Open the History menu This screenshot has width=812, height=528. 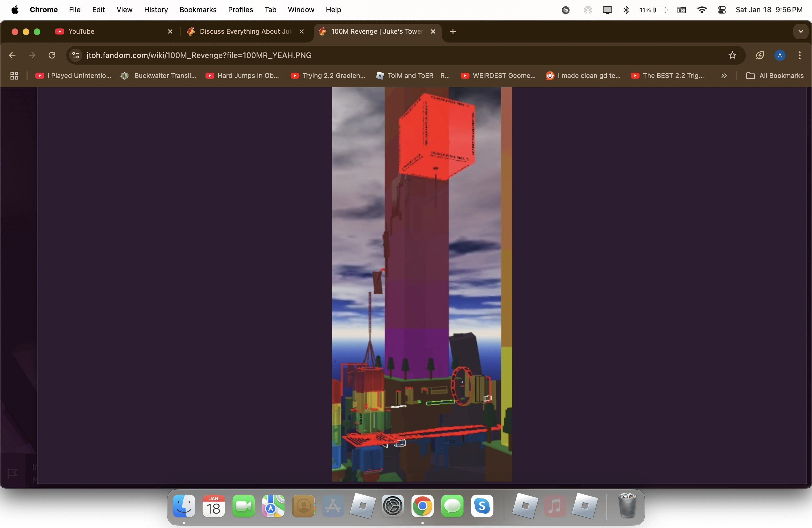tap(156, 10)
